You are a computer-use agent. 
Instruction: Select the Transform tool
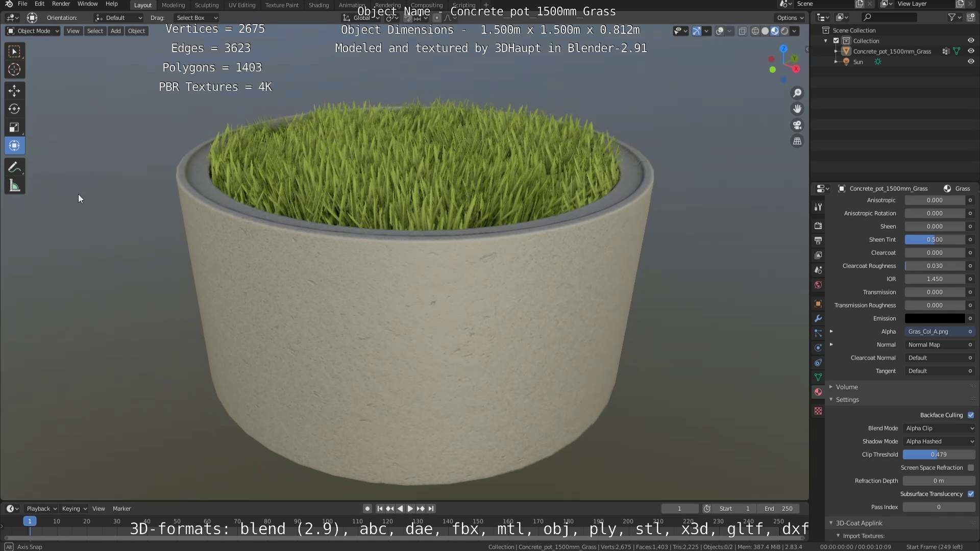(x=14, y=146)
